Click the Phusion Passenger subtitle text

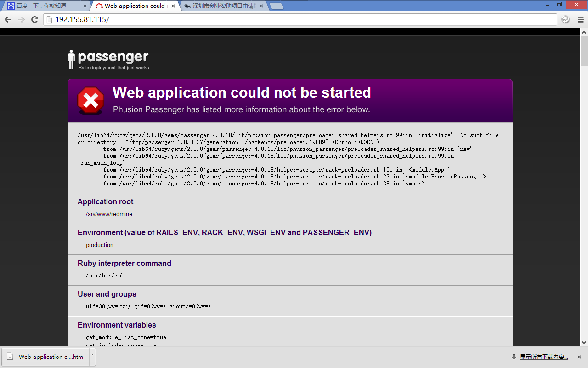pyautogui.click(x=242, y=109)
